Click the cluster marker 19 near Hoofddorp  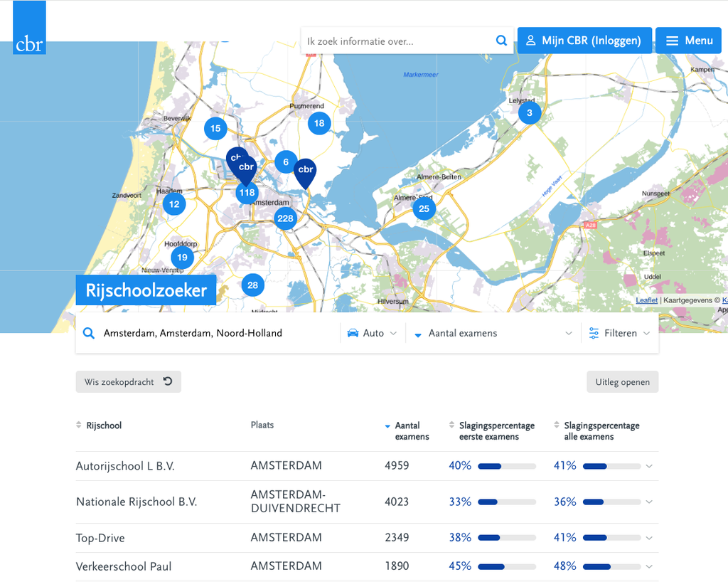click(182, 258)
